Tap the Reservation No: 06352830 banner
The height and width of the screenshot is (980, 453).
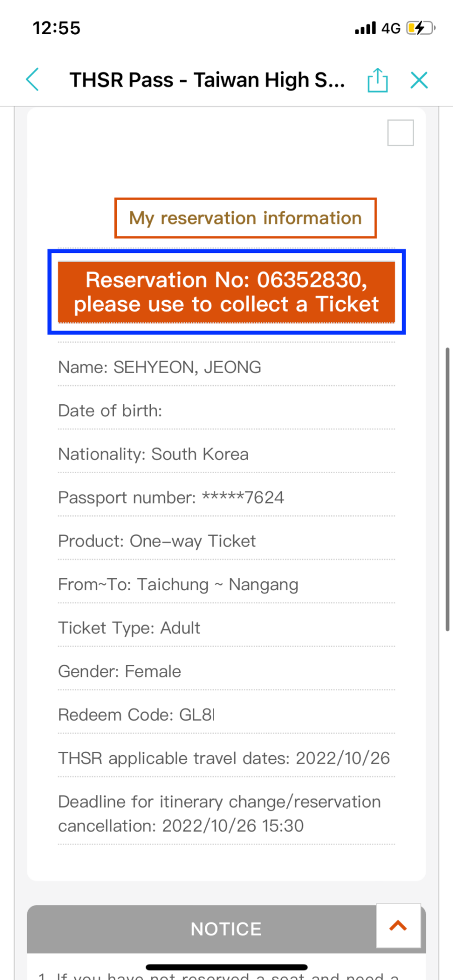tap(226, 292)
